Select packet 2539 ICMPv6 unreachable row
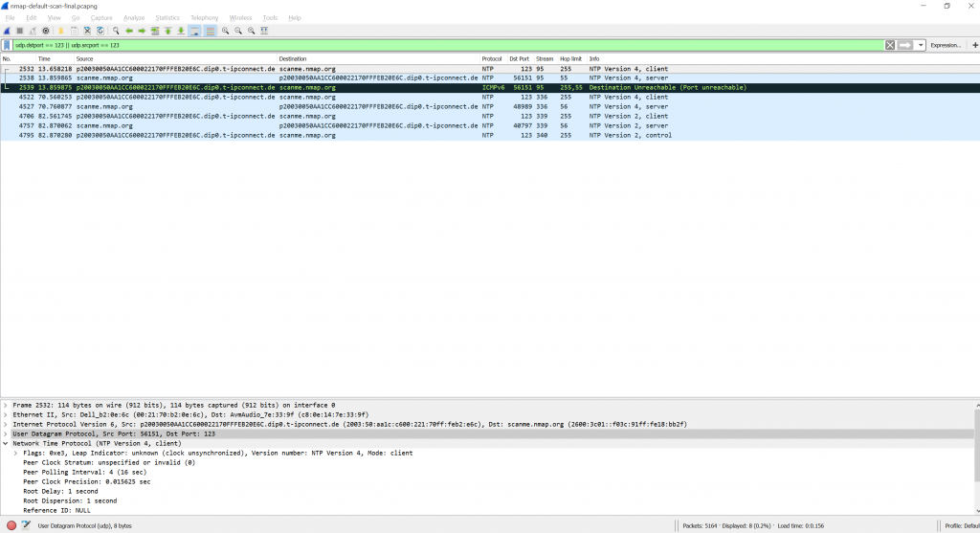The height and width of the screenshot is (533, 980). point(490,87)
